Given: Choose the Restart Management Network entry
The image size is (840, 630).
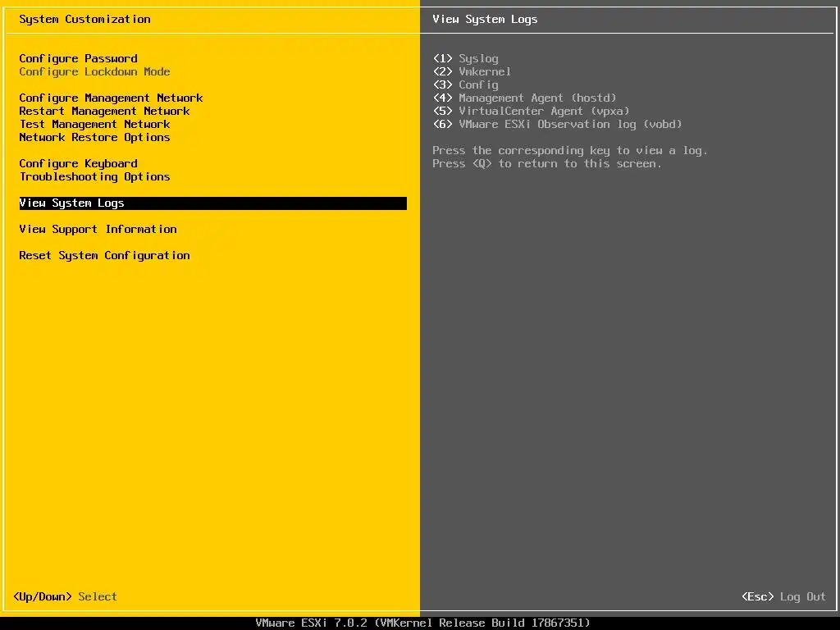Looking at the screenshot, I should (x=104, y=112).
